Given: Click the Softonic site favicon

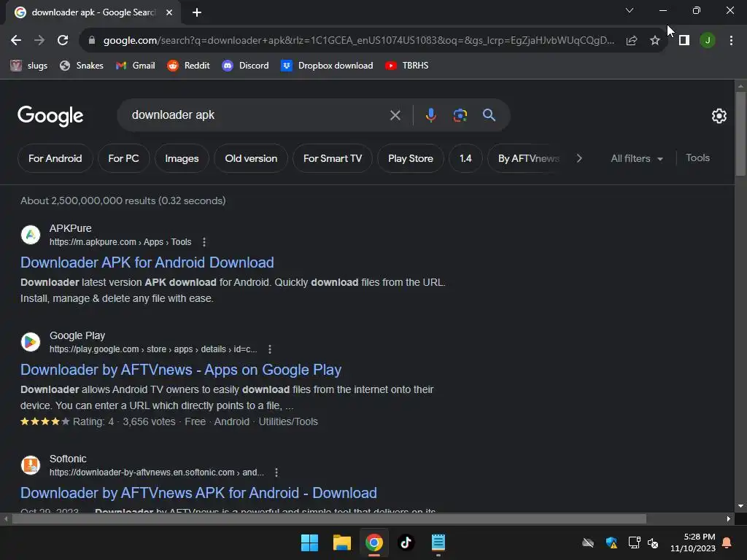Looking at the screenshot, I should pyautogui.click(x=31, y=465).
